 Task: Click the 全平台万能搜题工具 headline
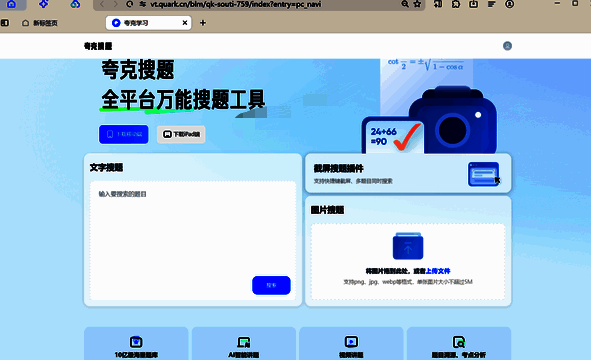(183, 100)
